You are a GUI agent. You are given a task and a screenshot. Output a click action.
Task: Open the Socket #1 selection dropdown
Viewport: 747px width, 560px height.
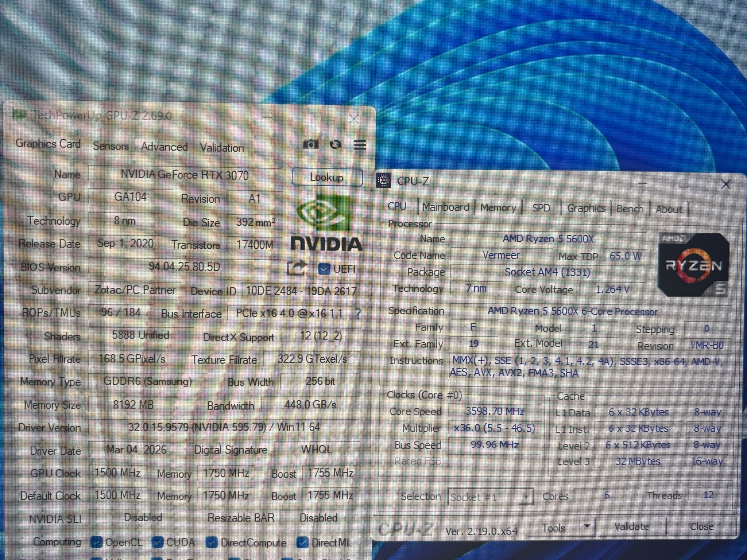[x=490, y=497]
